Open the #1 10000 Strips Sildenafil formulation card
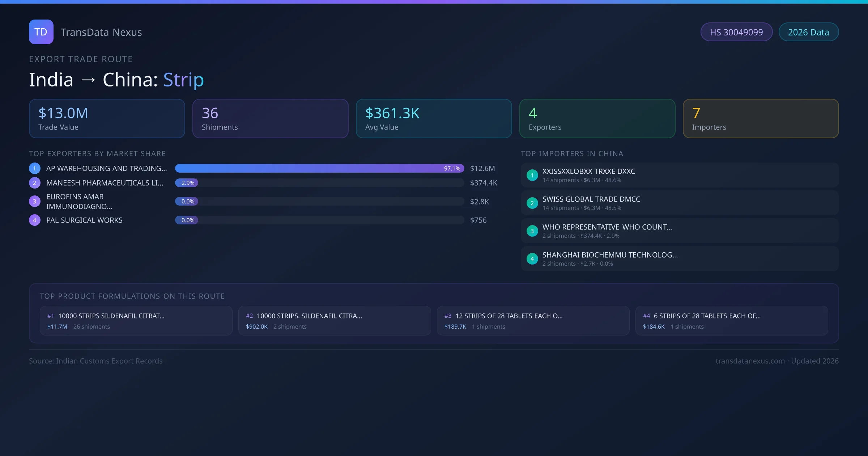Image resolution: width=868 pixels, height=456 pixels. [136, 321]
